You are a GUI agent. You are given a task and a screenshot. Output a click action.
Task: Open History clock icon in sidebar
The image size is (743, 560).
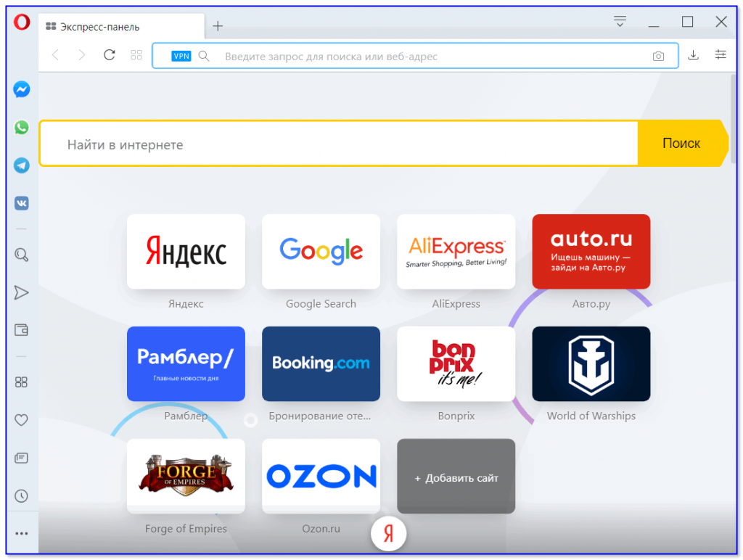point(22,496)
